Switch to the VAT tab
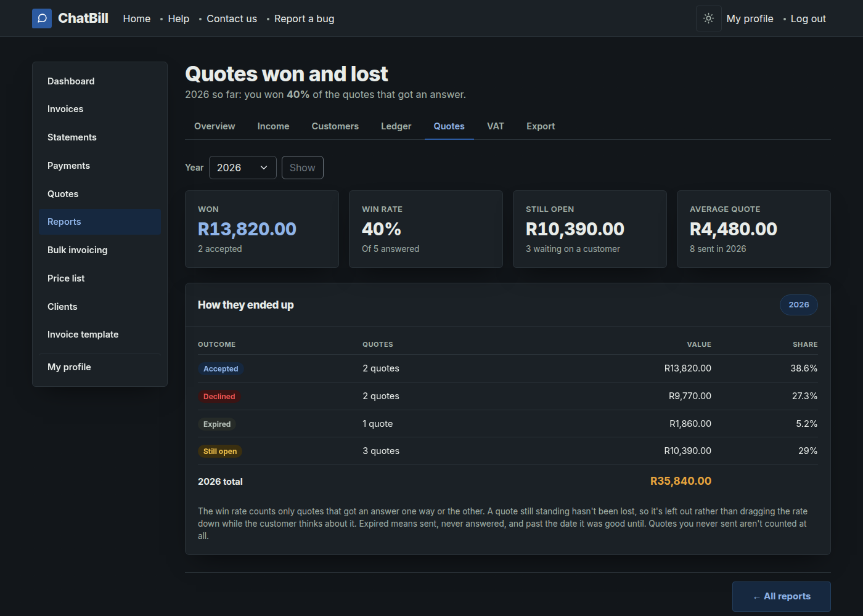The image size is (863, 616). pyautogui.click(x=496, y=126)
